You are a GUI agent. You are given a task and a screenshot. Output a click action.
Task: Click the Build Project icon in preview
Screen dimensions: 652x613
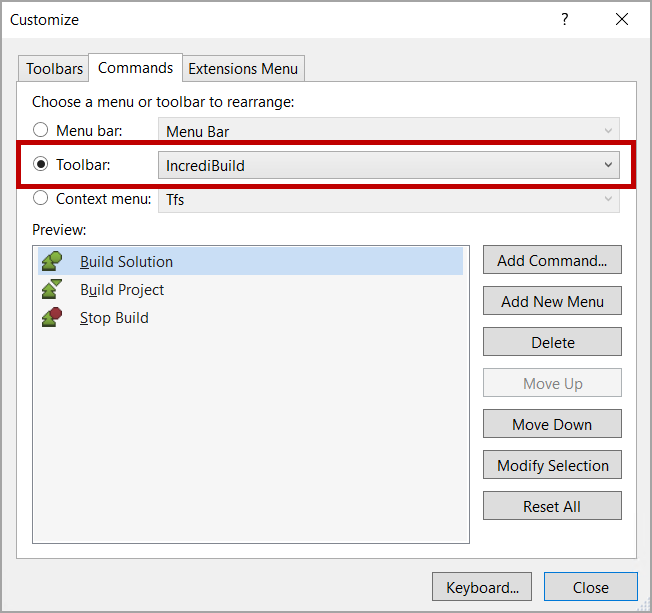coord(52,290)
